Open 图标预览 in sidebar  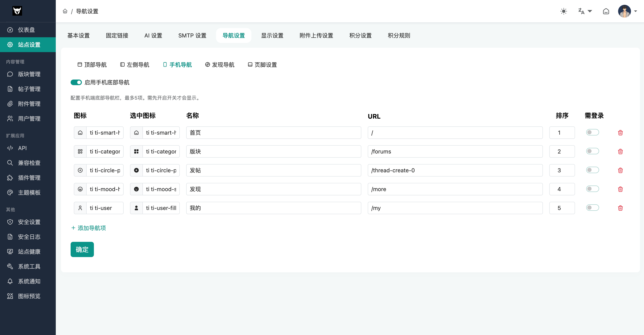pyautogui.click(x=28, y=296)
